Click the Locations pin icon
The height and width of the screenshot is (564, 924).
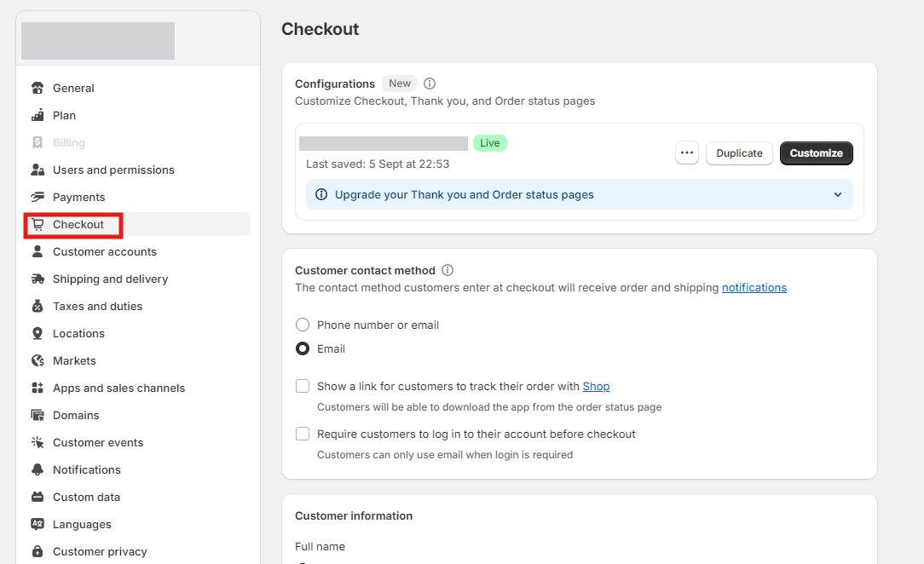click(x=38, y=334)
